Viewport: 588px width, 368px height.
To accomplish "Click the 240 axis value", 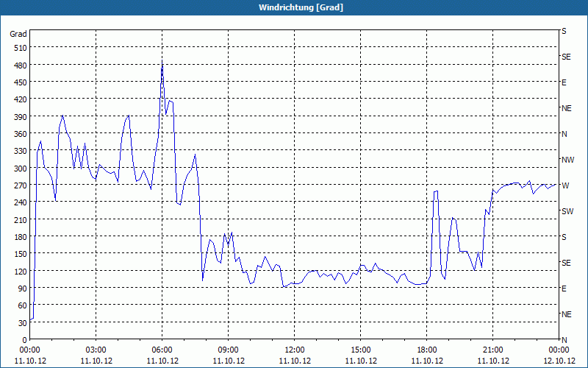I will [21, 202].
